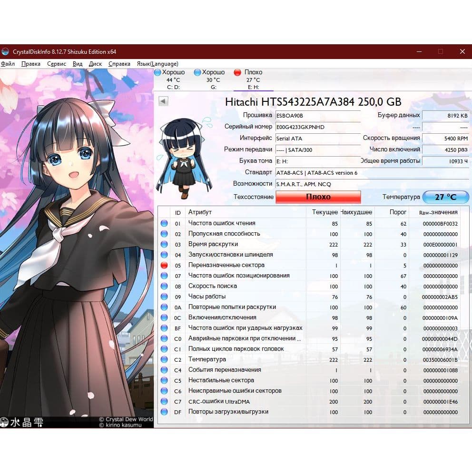Click the previous disk arrow button
472x476 pixels.
(163, 101)
